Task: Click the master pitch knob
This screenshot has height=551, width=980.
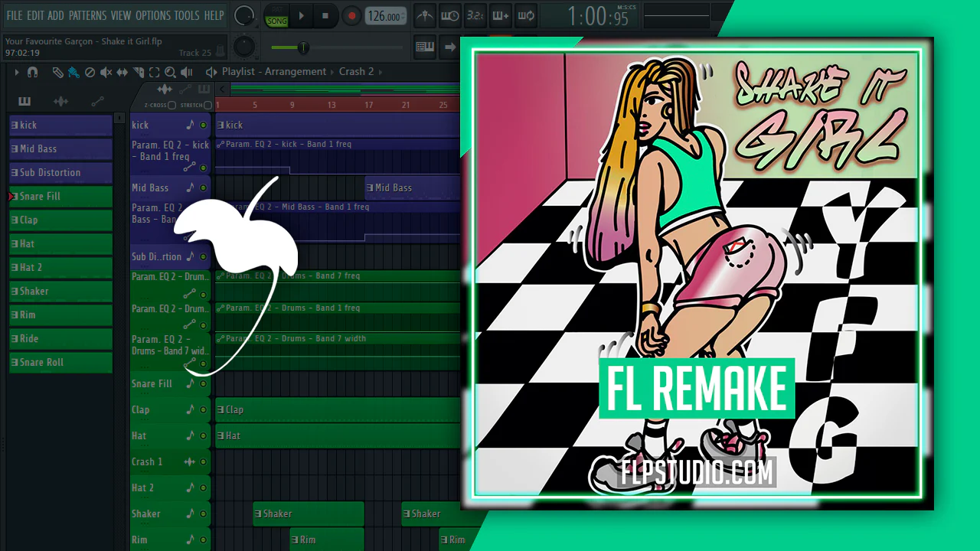Action: click(x=244, y=47)
